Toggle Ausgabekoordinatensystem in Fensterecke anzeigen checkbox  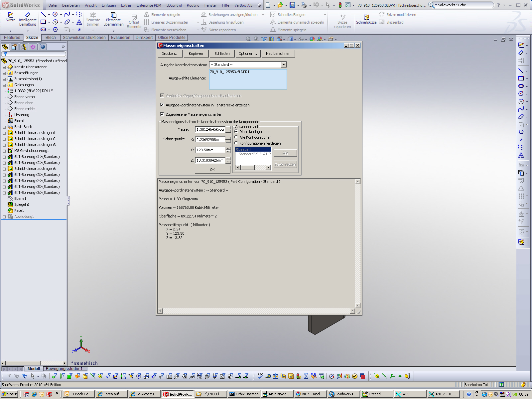click(x=162, y=105)
